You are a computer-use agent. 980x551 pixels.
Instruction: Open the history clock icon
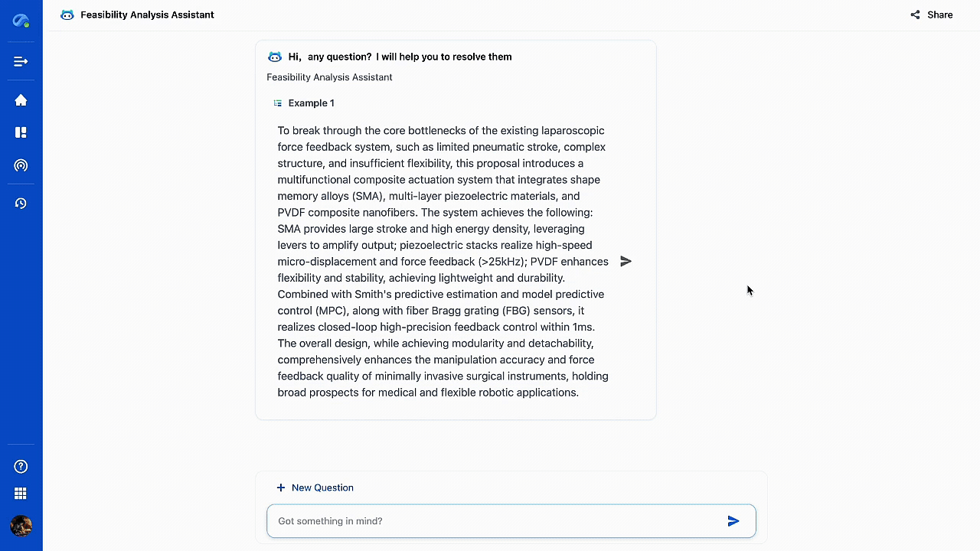coord(21,204)
